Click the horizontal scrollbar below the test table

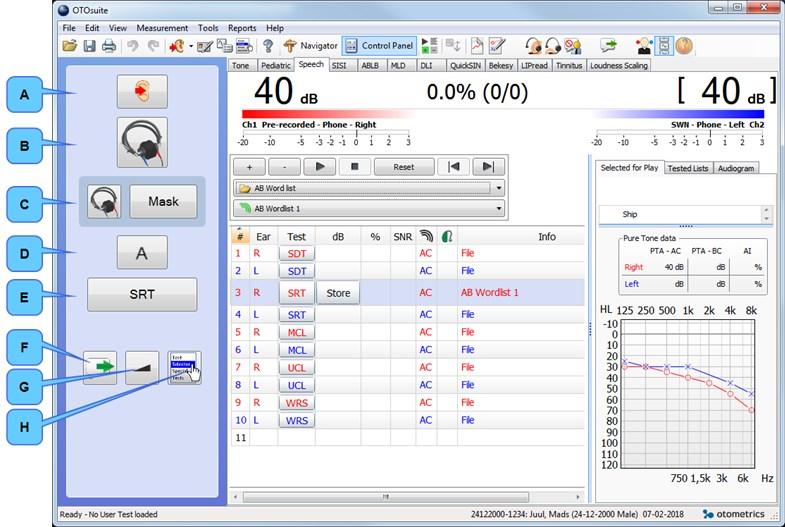(x=385, y=497)
